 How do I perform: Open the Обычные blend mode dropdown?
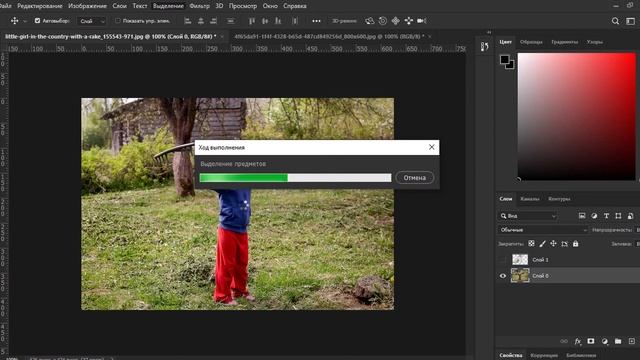pos(543,230)
